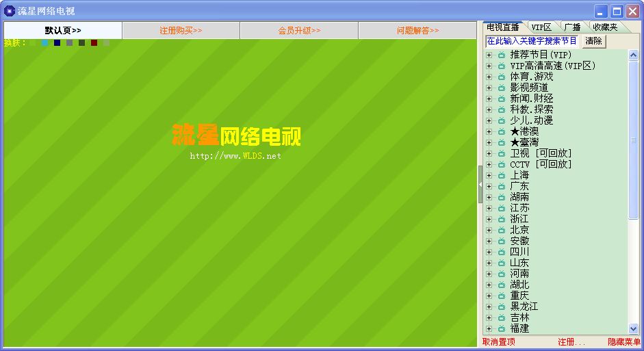The width and height of the screenshot is (644, 351).
Task: Click the collapse arrow on the sidebar splitter
Action: click(480, 185)
